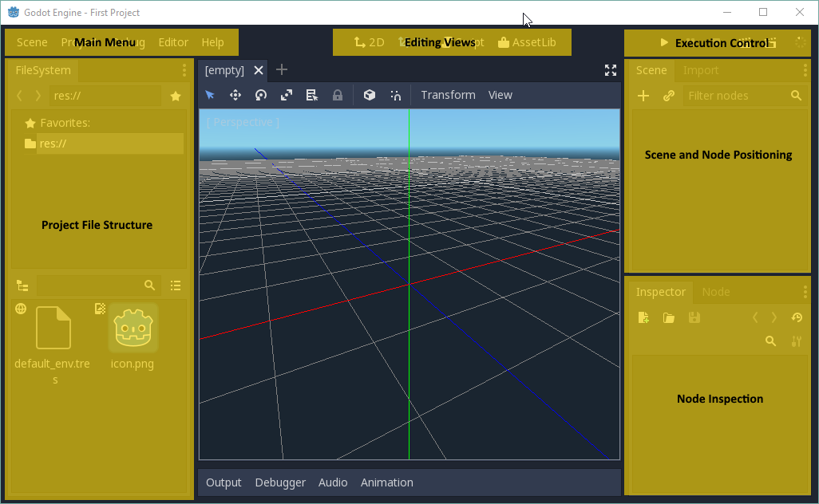
Task: Open the Transform menu
Action: 448,95
